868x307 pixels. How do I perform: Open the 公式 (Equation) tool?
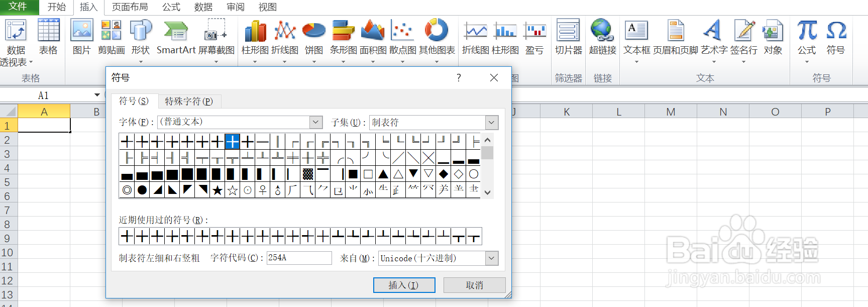coord(807,41)
